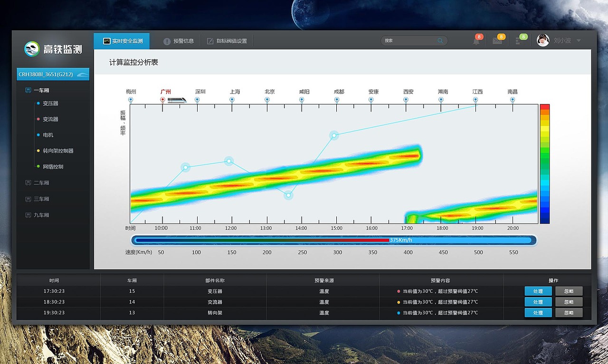Screen dimensions: 608x364
Task: Click the magnifier icon in the search box
Action: tap(440, 41)
